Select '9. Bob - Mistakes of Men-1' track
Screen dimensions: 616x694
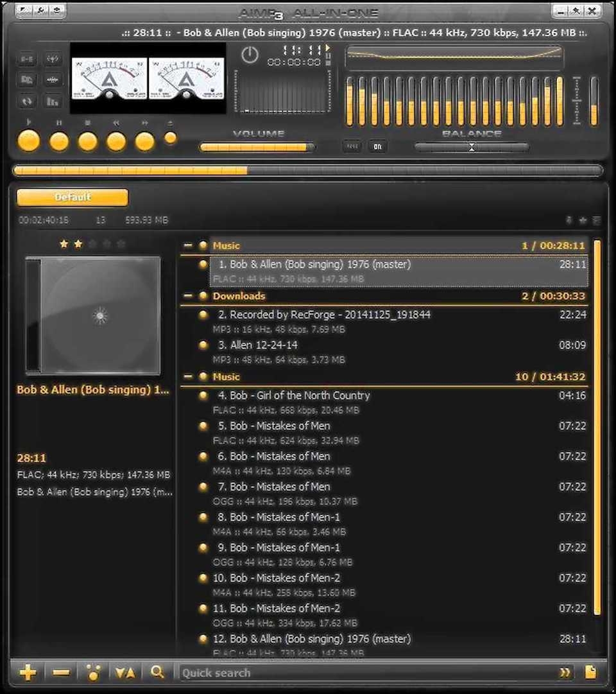point(398,555)
